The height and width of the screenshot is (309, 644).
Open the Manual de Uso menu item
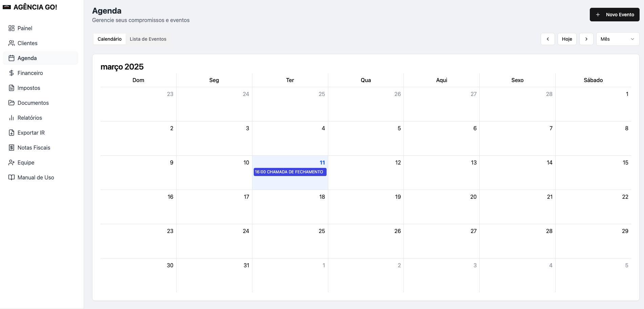point(40,177)
